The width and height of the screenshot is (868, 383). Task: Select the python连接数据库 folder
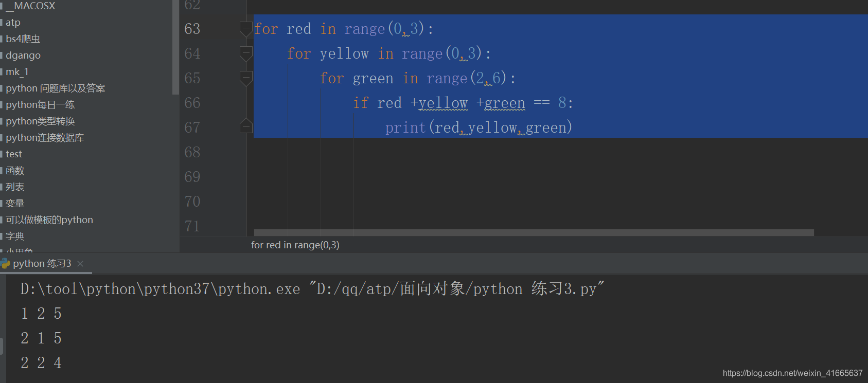(x=45, y=137)
